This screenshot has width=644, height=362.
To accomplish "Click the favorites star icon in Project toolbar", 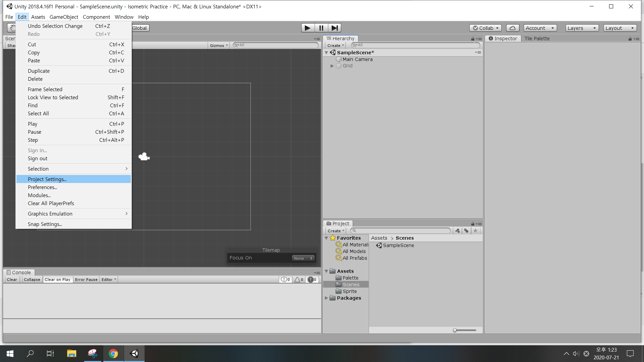I will coord(475,231).
